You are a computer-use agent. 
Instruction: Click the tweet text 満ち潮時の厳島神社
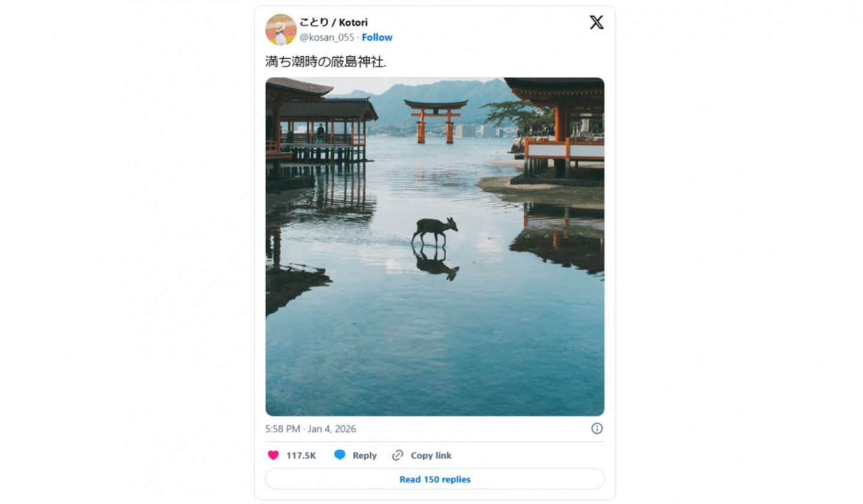[x=325, y=62]
